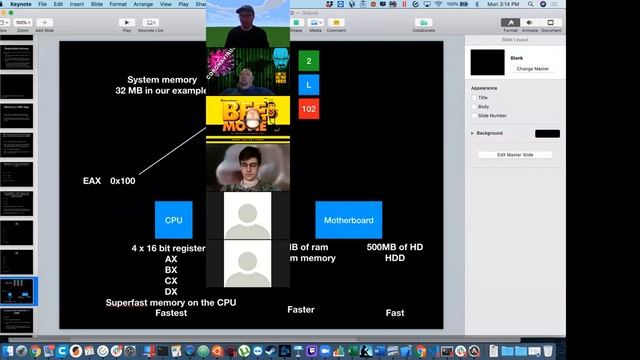Open Excel from the Dock
Viewport: 640px width, 360px height.
click(x=352, y=351)
